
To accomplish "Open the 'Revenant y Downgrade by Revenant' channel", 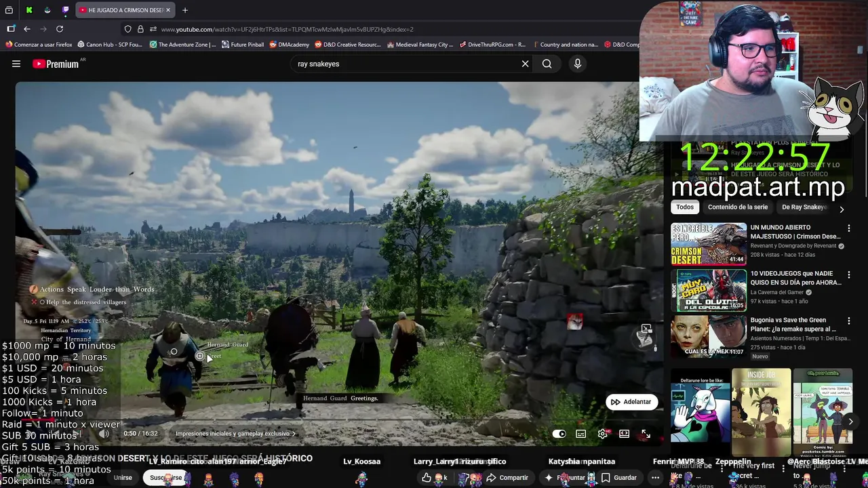I will [x=793, y=246].
